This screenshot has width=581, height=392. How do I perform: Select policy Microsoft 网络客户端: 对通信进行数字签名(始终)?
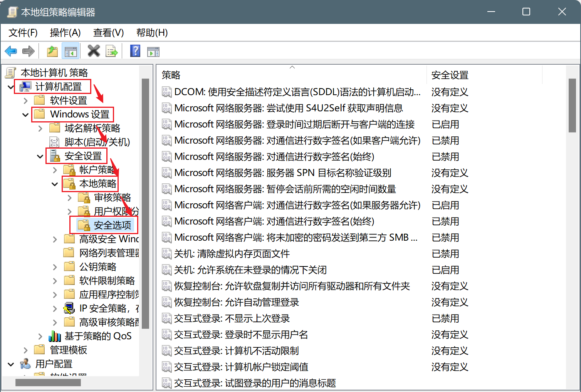pos(274,221)
